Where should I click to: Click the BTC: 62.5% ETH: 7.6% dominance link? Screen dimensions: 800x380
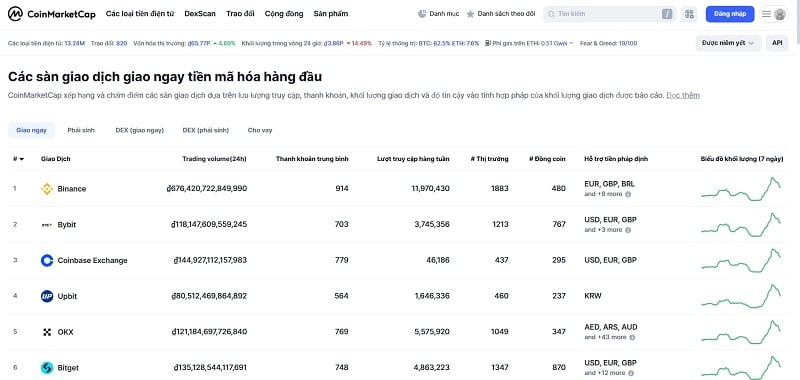click(448, 43)
